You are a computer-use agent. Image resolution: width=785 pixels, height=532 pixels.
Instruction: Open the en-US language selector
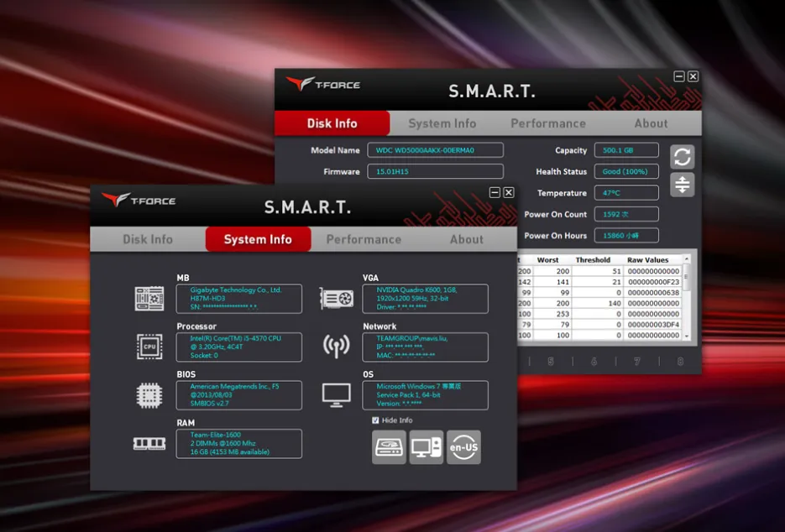click(463, 447)
